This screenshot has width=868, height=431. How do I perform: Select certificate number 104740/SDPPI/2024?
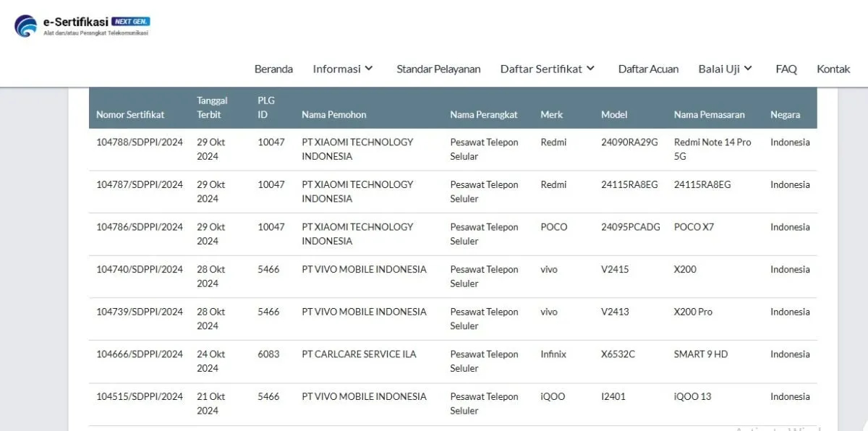pos(140,269)
